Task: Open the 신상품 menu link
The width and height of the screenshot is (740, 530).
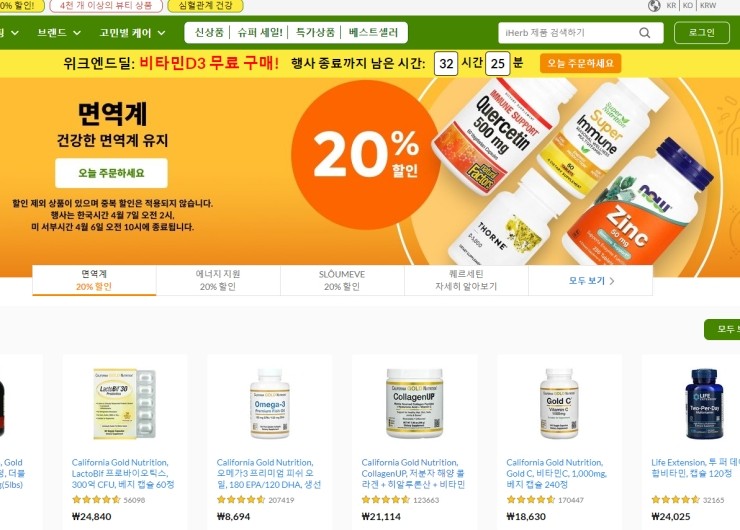Action: click(x=209, y=33)
